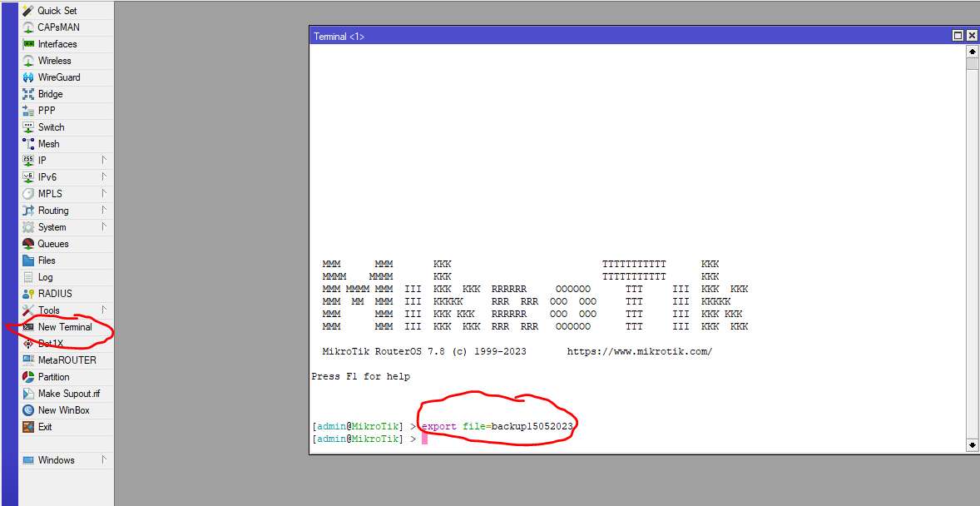Expand the IPv6 submenu arrow
Image resolution: width=980 pixels, height=506 pixels.
pos(104,177)
